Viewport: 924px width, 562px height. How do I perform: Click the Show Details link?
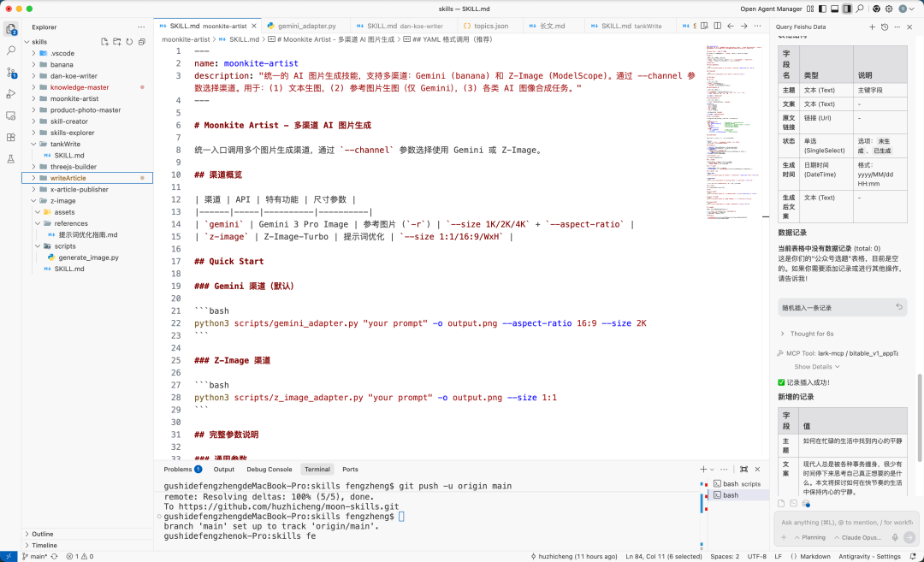tap(814, 367)
